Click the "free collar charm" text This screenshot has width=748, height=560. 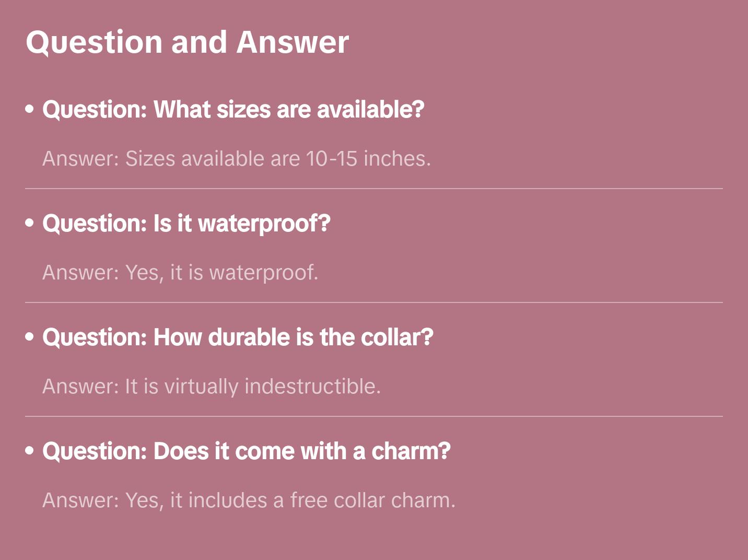coord(372,500)
